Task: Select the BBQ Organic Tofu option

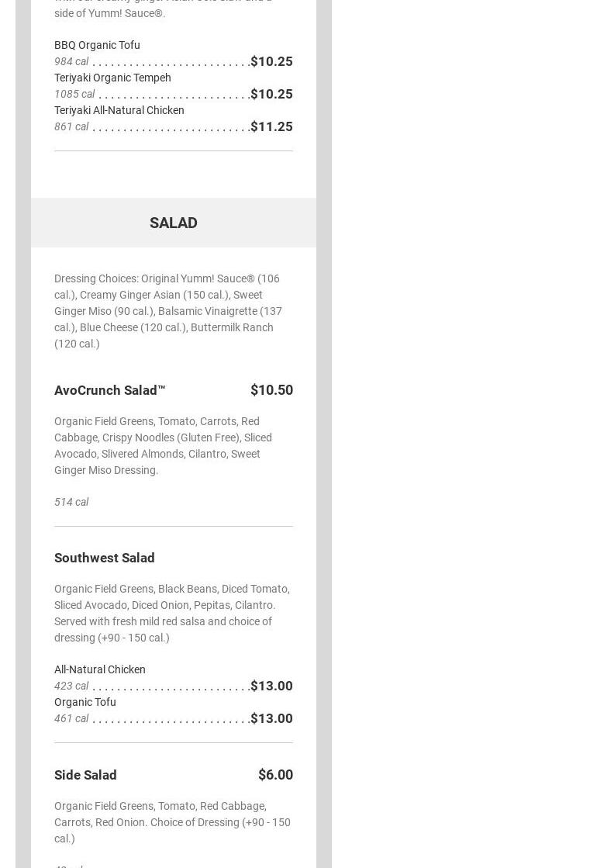Action: click(x=97, y=45)
